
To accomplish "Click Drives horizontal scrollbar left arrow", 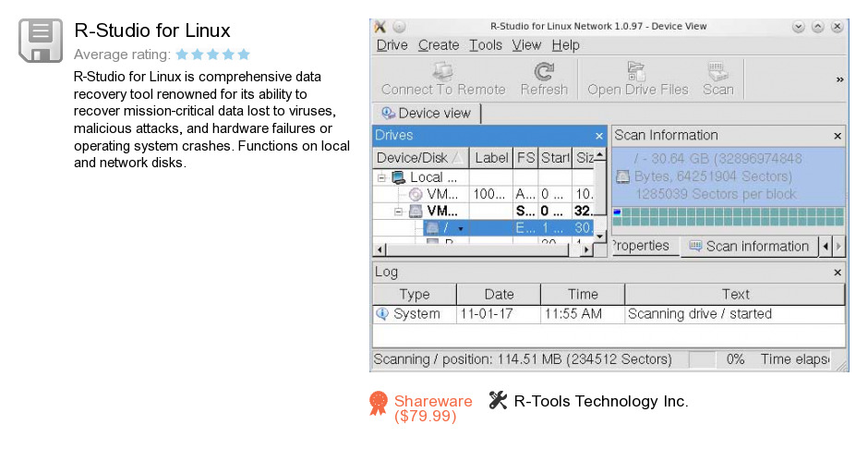I will tap(380, 249).
